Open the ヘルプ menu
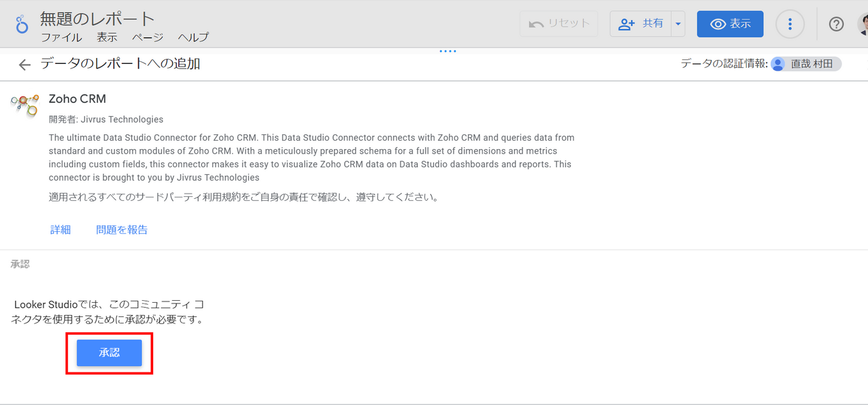Screen dimensions: 868x406 tap(194, 37)
